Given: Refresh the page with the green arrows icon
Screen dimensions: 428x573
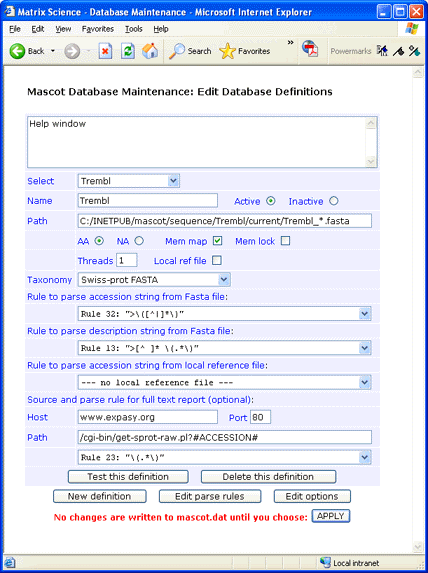Looking at the screenshot, I should click(x=128, y=51).
